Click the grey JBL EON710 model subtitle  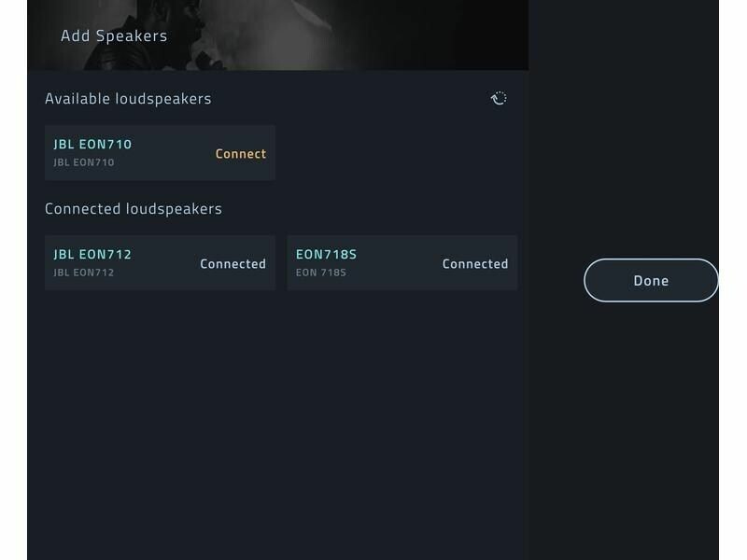pos(84,162)
